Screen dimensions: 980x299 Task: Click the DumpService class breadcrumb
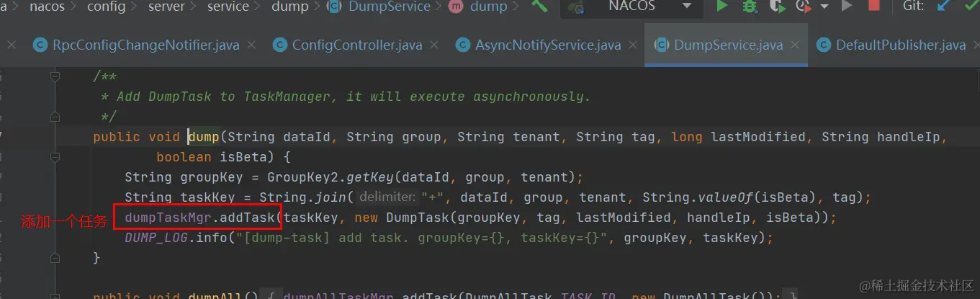(x=379, y=6)
